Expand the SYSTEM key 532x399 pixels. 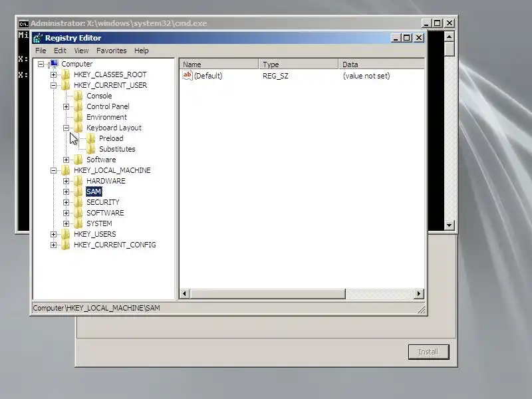point(66,223)
